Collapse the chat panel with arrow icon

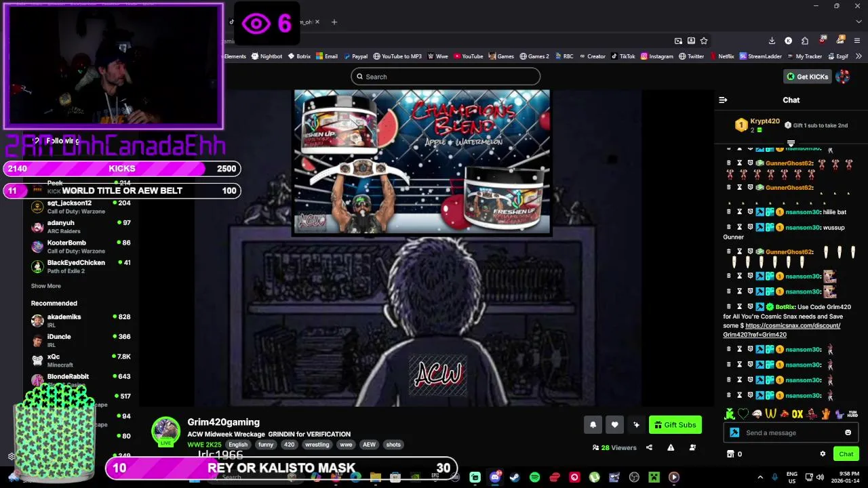(723, 100)
